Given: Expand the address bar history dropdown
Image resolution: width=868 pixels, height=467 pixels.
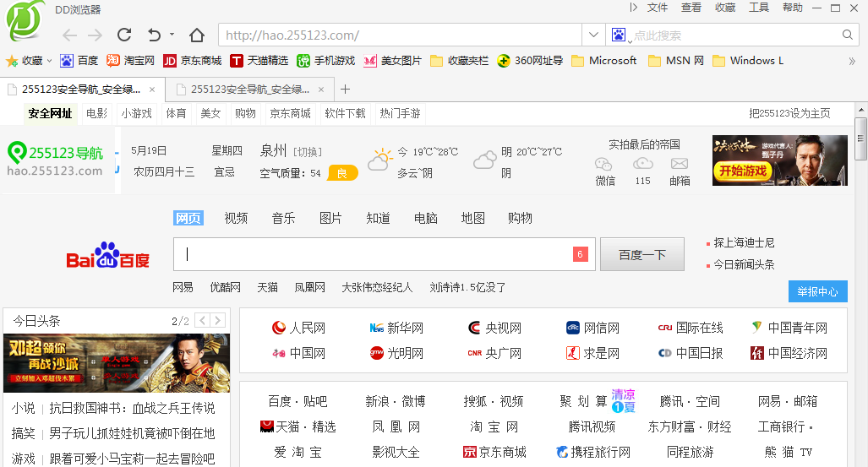Looking at the screenshot, I should coord(593,35).
